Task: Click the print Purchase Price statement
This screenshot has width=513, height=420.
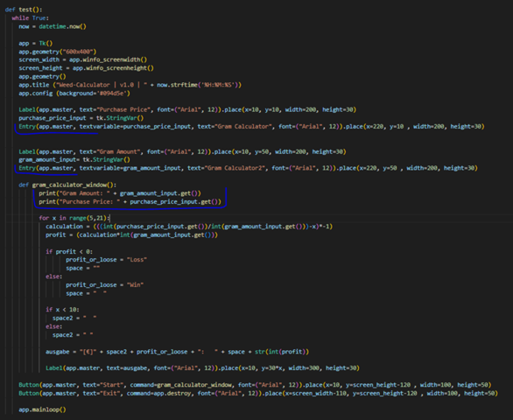Action: [x=130, y=202]
